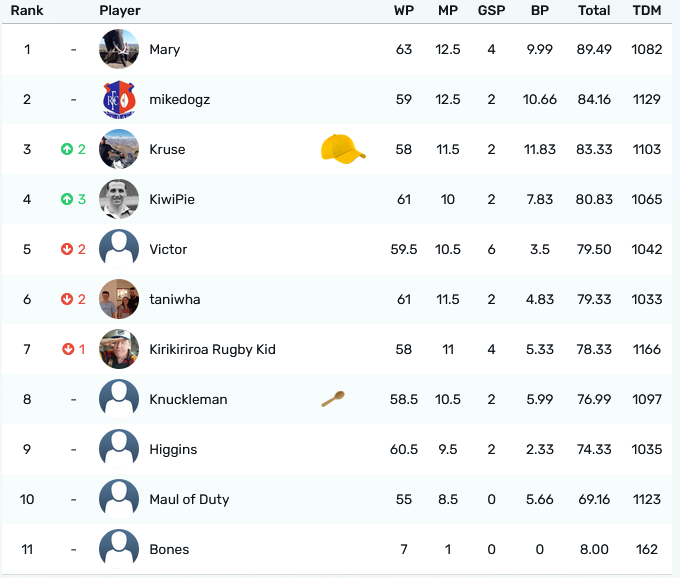The image size is (680, 578).
Task: Click KiwiPie's black and white avatar
Action: click(119, 199)
